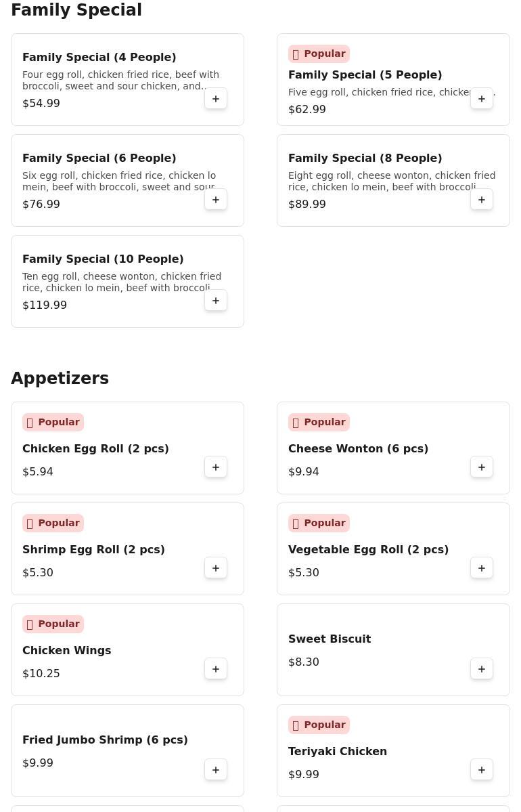Open Cheese Wonton (6 pcs) item title
Screen dimensions: 521x812
(358, 448)
